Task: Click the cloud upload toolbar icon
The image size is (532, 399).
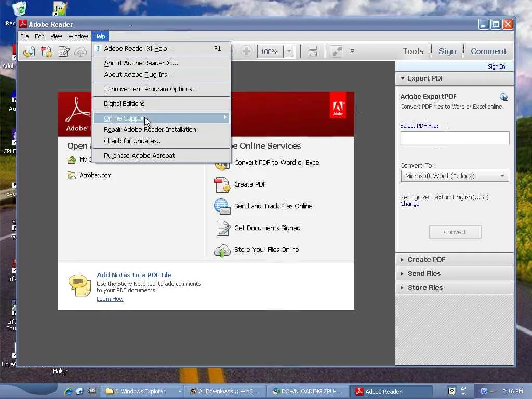Action: click(81, 51)
